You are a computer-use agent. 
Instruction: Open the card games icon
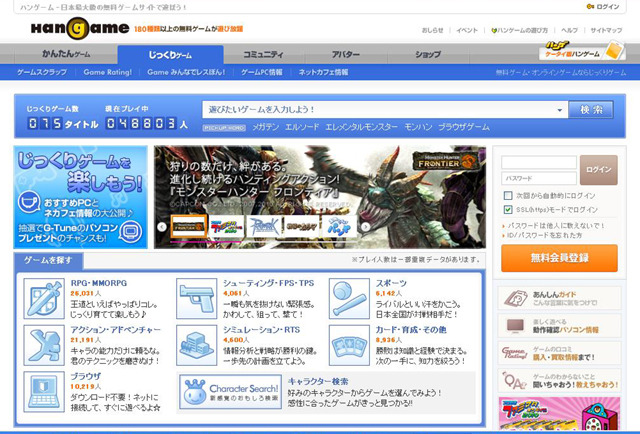click(349, 345)
